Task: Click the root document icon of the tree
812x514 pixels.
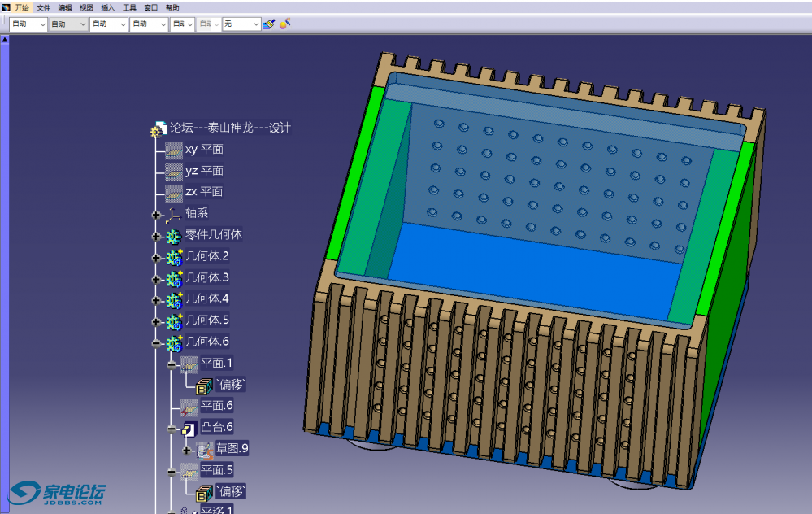Action: point(158,128)
